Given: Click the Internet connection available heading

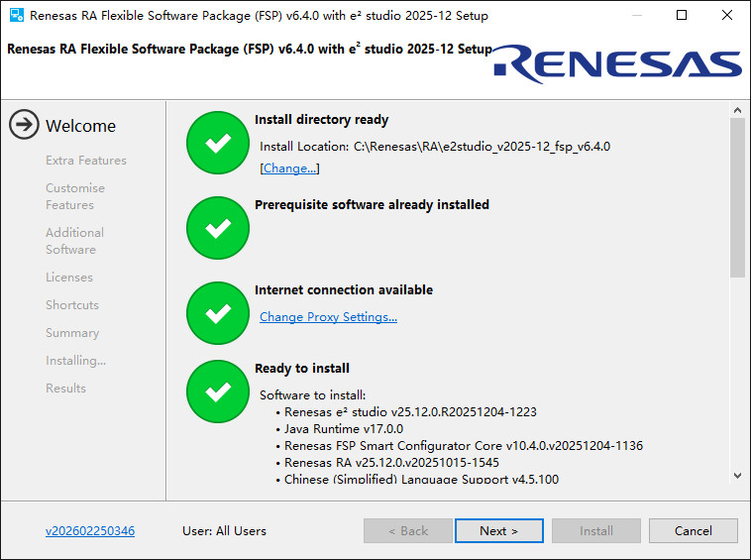Looking at the screenshot, I should coord(344,289).
